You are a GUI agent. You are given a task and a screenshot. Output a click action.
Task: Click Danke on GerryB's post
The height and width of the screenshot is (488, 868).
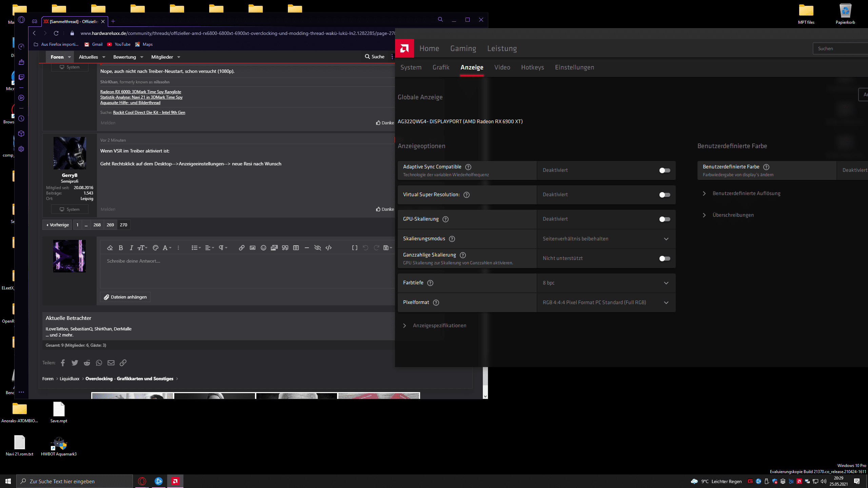pyautogui.click(x=385, y=209)
